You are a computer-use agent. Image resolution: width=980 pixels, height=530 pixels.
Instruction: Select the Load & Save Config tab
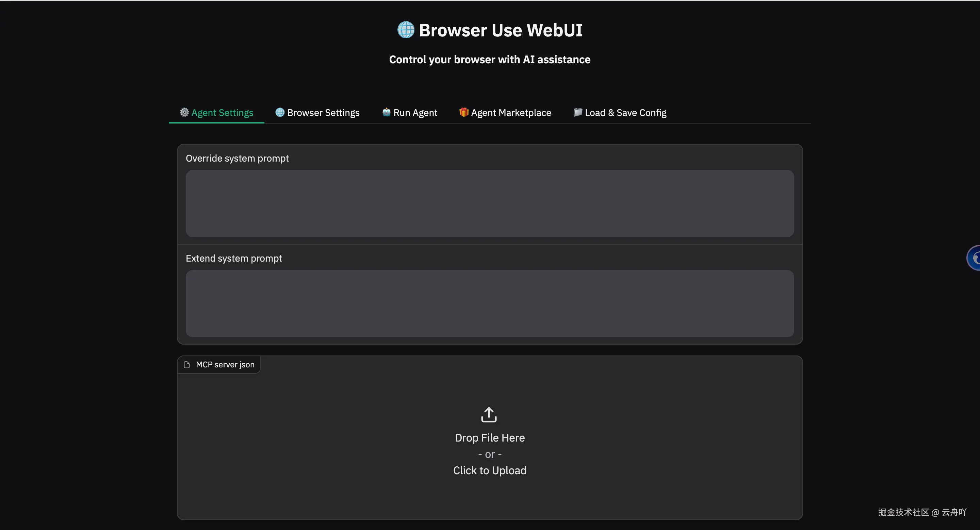pyautogui.click(x=625, y=113)
